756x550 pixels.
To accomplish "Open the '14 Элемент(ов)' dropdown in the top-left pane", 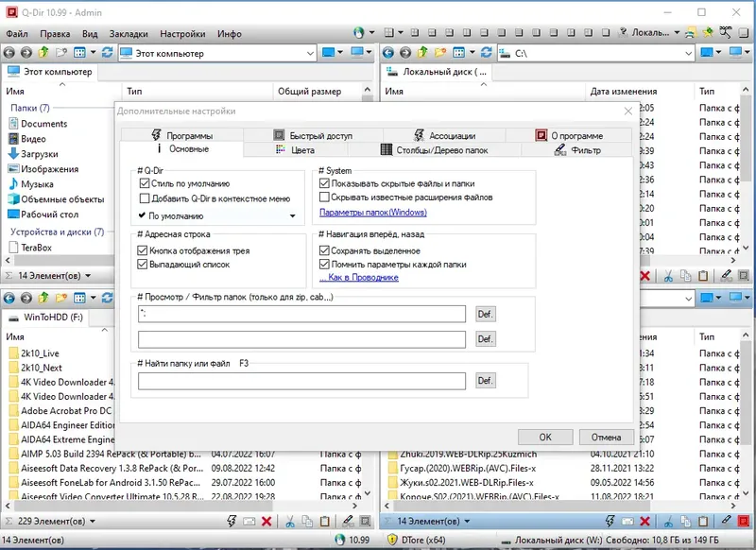I will pos(88,276).
